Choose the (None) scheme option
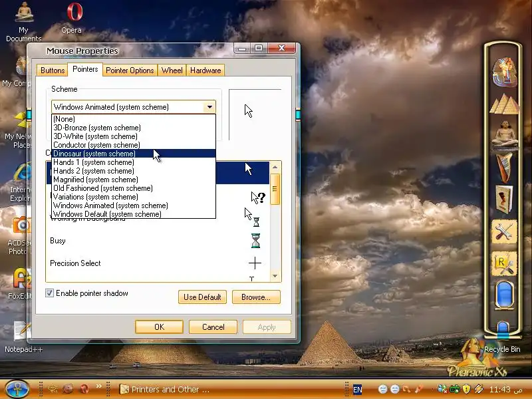The height and width of the screenshot is (399, 532). click(x=134, y=119)
